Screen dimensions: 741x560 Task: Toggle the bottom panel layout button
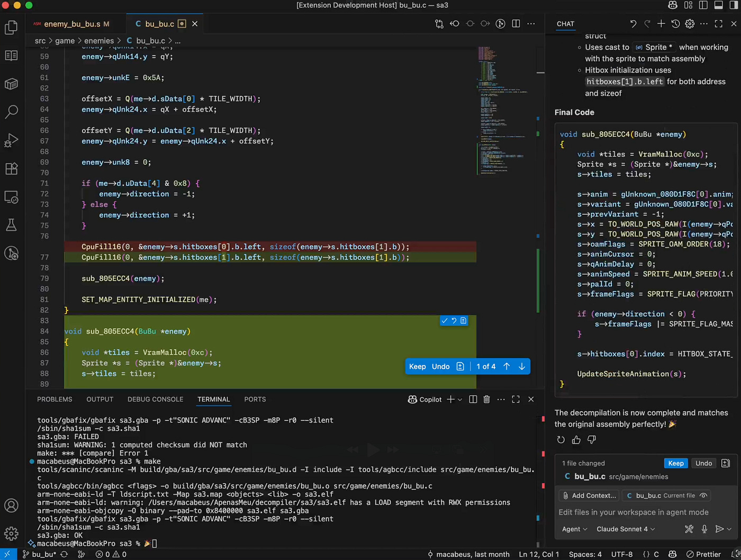click(x=718, y=5)
